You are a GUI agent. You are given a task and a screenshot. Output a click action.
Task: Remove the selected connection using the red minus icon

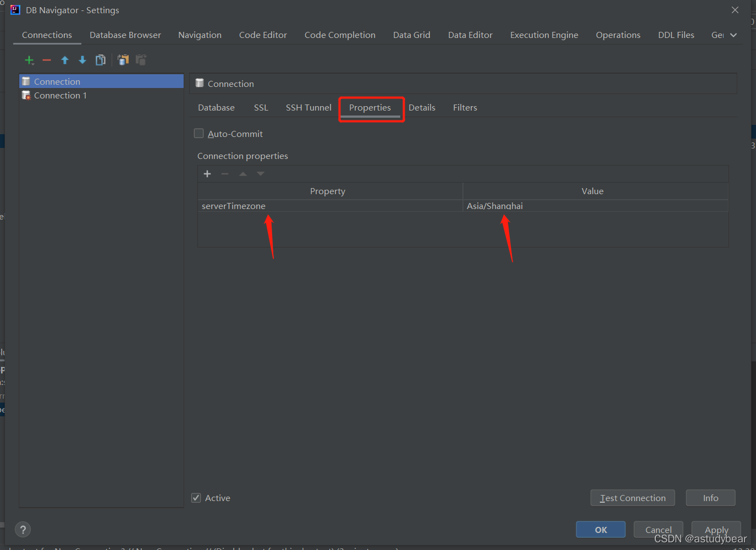46,60
